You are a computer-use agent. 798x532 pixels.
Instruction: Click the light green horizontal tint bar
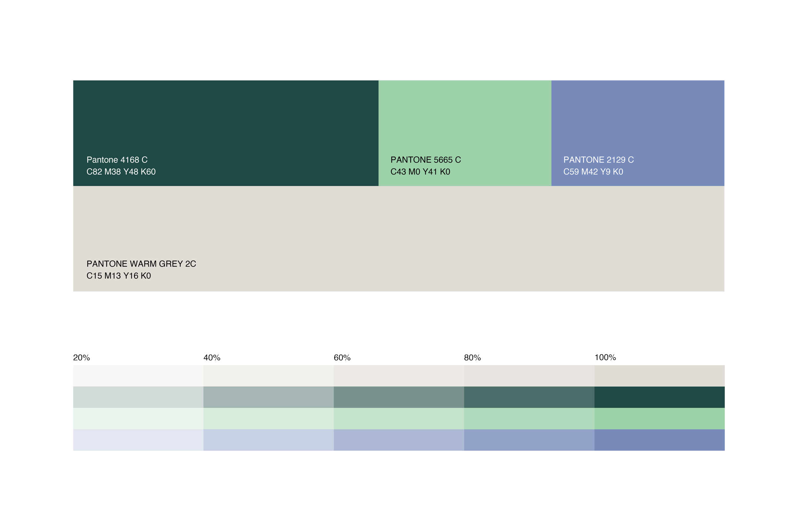(x=399, y=418)
